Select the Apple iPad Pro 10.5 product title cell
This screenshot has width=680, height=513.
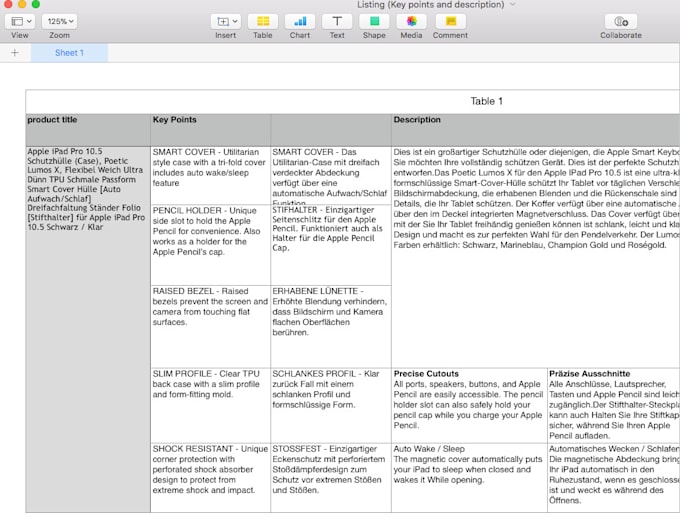[x=88, y=330]
